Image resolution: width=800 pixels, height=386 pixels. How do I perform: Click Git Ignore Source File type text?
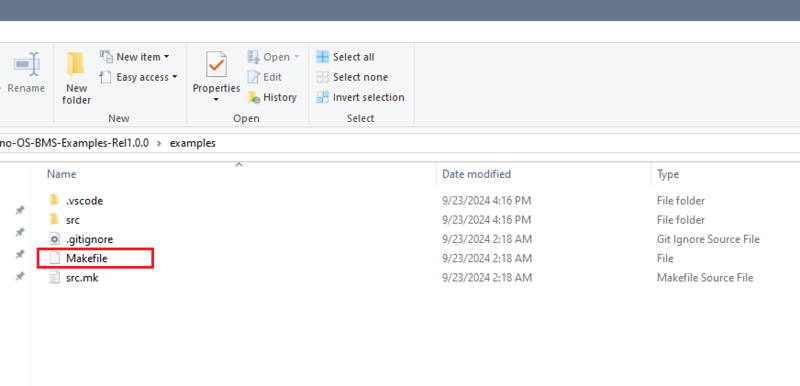click(x=708, y=239)
